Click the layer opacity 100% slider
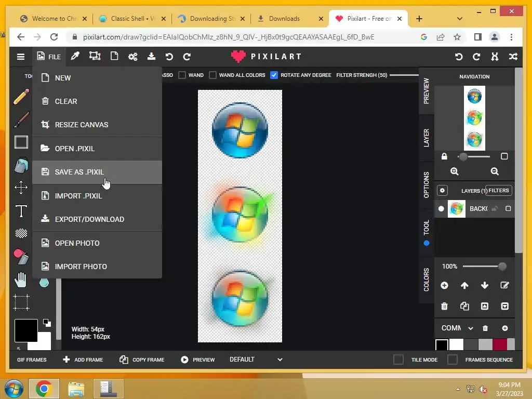The image size is (532, 399). coord(485,267)
